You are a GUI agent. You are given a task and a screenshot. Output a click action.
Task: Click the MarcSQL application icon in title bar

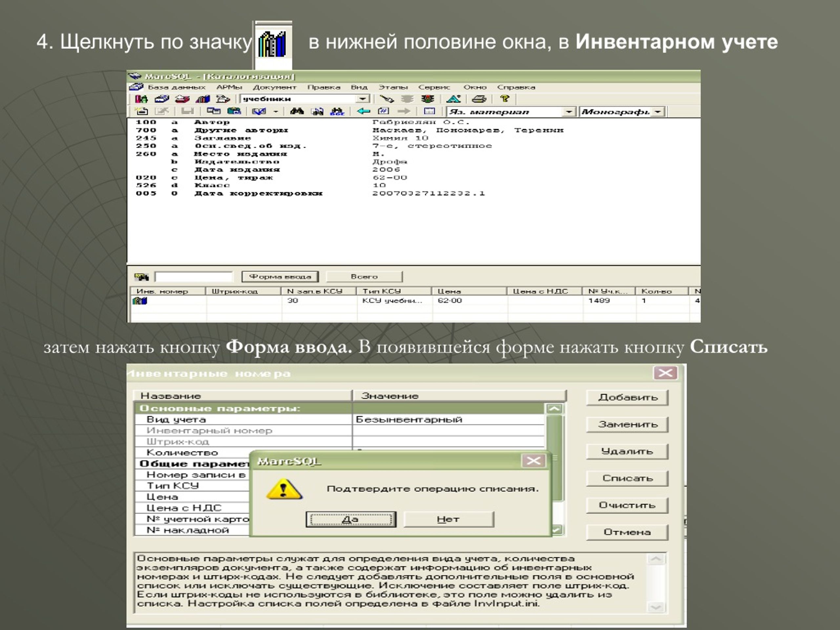pos(135,76)
